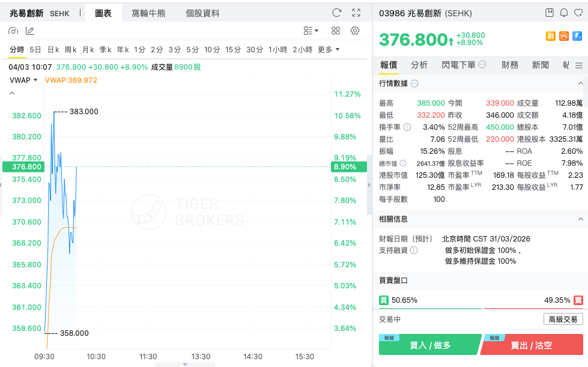Viewport: 588px width, 367px height.
Task: Switch to the 窩輪牛熊 tab
Action: click(x=148, y=13)
